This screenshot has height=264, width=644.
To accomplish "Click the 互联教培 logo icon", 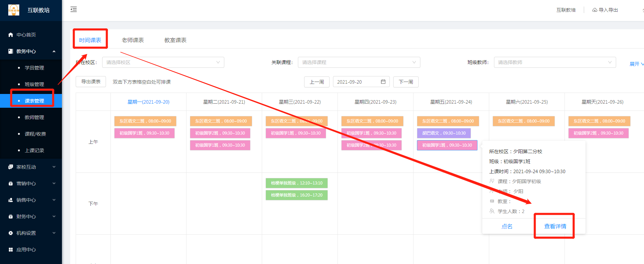I will [x=14, y=10].
